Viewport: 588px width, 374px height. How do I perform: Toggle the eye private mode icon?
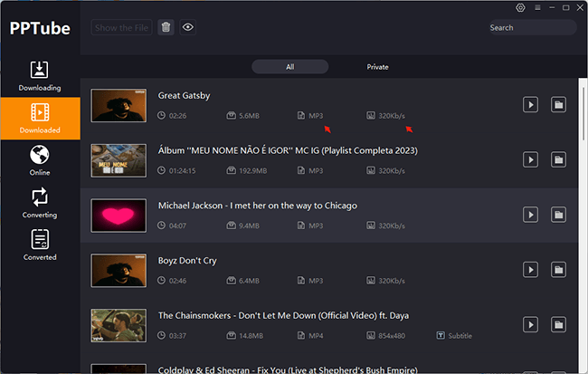point(188,27)
